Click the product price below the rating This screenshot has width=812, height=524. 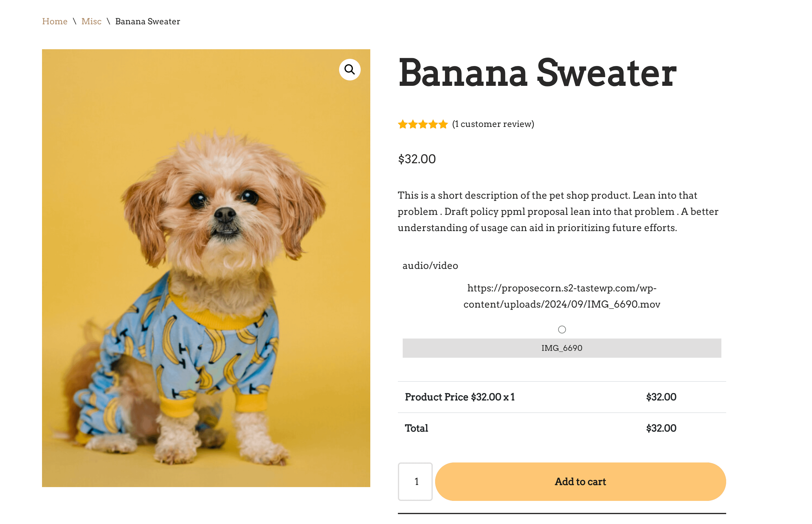coord(417,159)
